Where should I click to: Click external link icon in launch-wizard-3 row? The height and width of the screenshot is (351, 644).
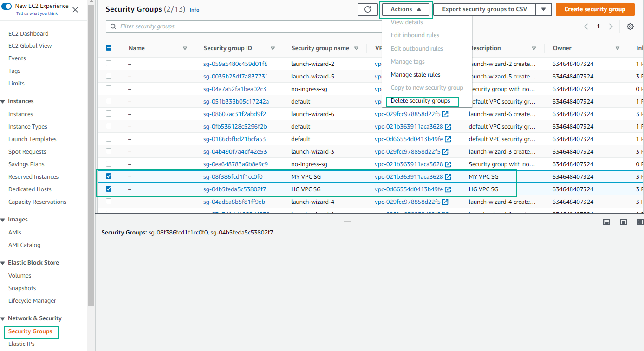click(445, 151)
